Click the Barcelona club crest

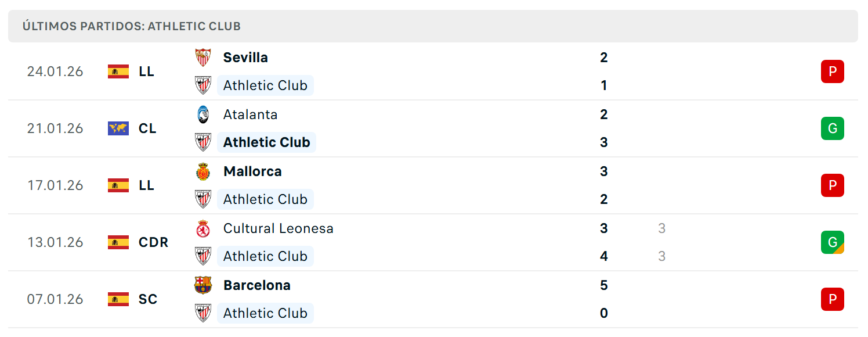(203, 285)
